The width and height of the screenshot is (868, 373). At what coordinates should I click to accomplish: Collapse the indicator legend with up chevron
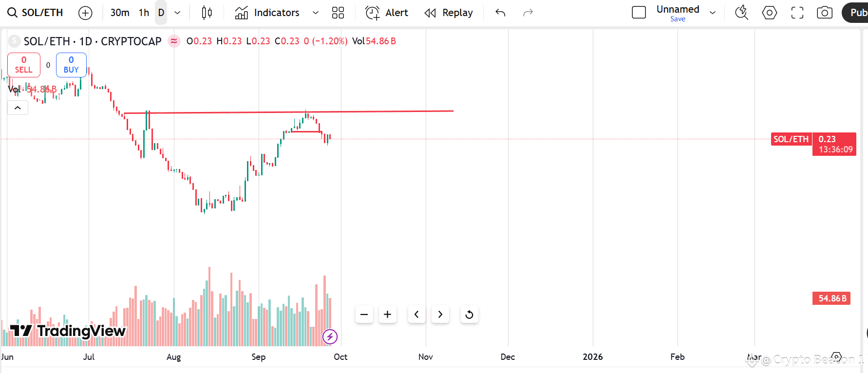click(18, 108)
